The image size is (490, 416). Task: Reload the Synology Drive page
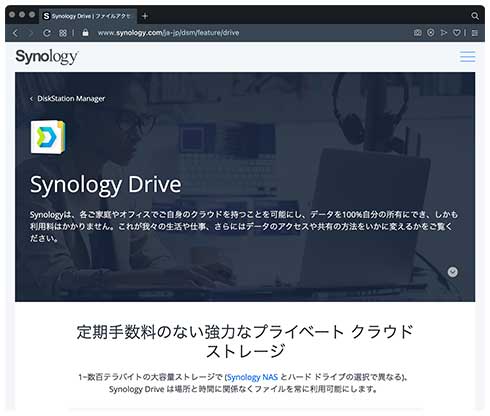click(x=47, y=33)
